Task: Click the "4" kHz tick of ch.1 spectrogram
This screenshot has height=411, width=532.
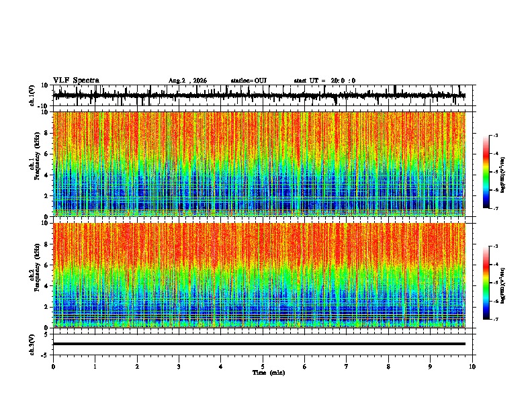Action: (46, 175)
